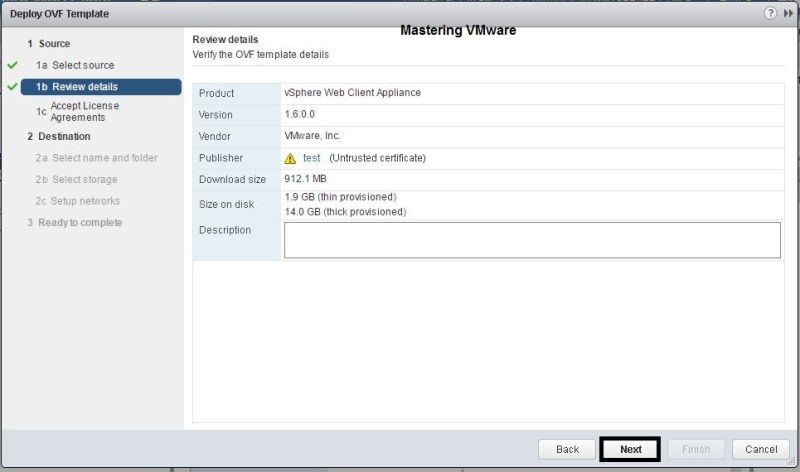This screenshot has height=472, width=800.
Task: Click inside the Description text box
Action: [x=532, y=240]
